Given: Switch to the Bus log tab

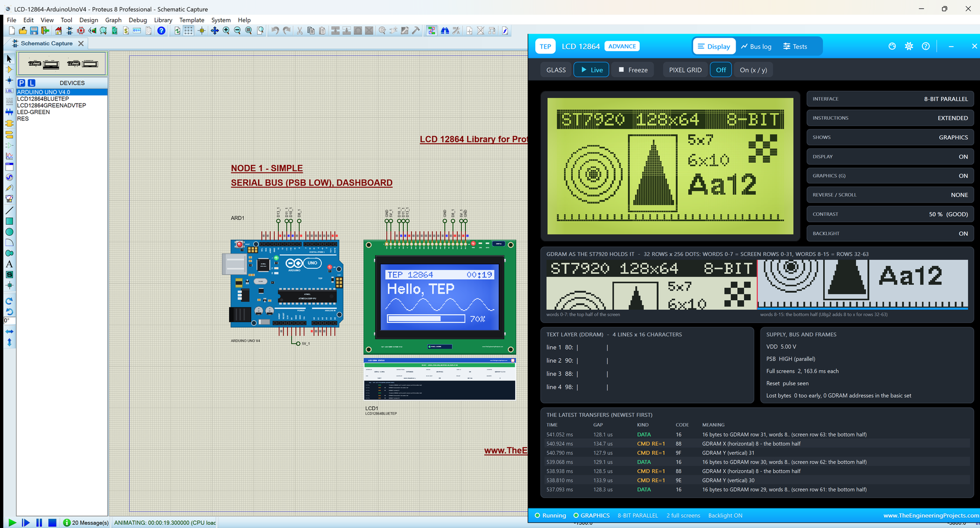Looking at the screenshot, I should click(x=756, y=46).
